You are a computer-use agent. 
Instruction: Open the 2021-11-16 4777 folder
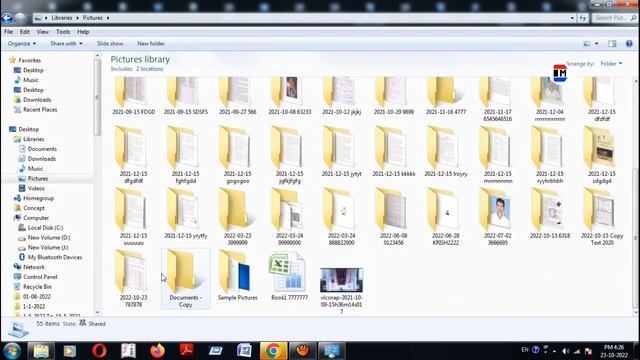(x=446, y=95)
